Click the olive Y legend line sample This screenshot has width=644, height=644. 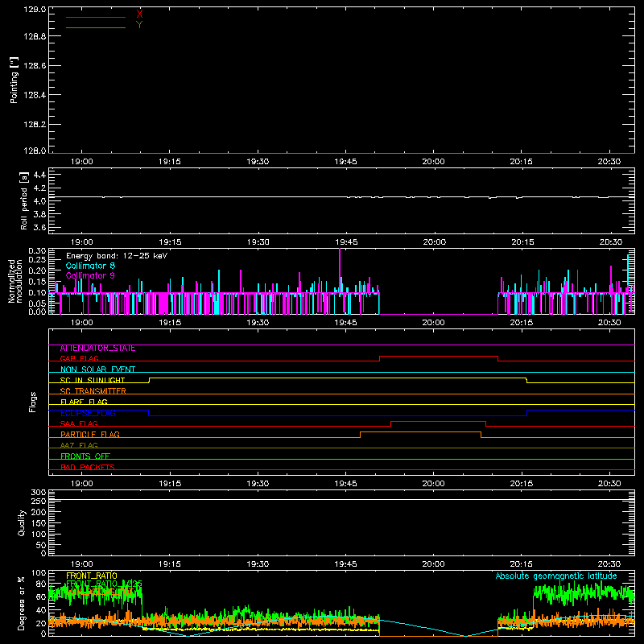point(96,27)
